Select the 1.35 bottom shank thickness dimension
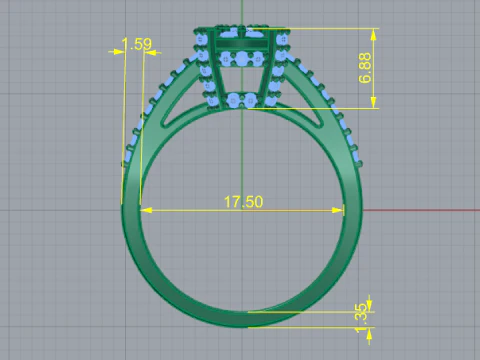Screen dimensions: 480x360 pyautogui.click(x=362, y=318)
